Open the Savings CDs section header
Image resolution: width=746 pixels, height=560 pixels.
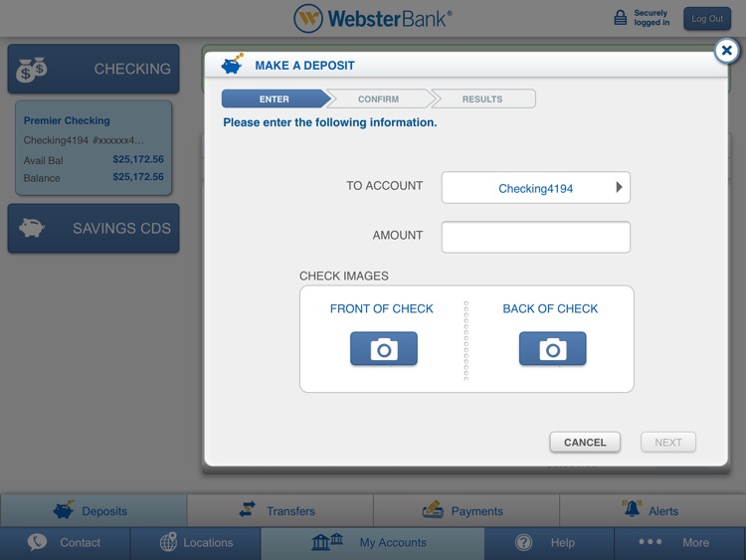[x=93, y=229]
